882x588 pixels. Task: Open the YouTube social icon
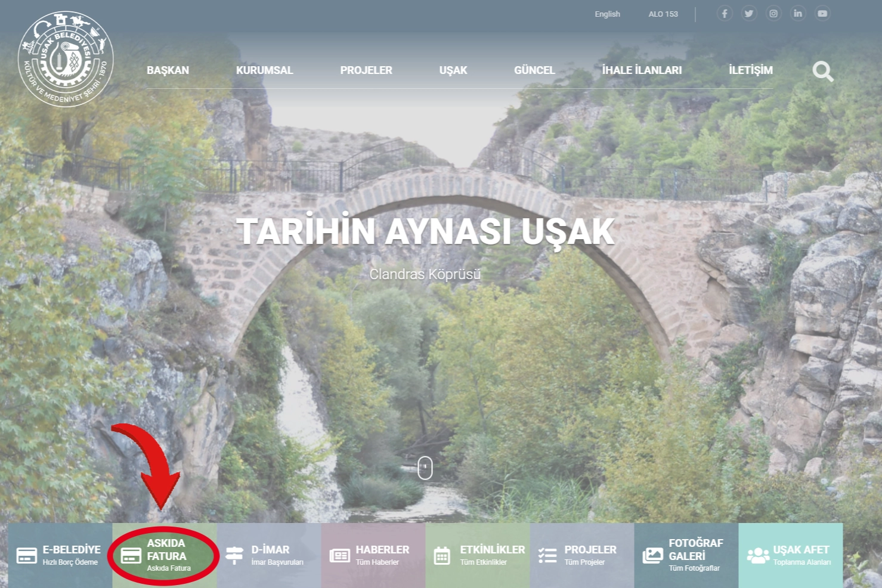(x=822, y=14)
